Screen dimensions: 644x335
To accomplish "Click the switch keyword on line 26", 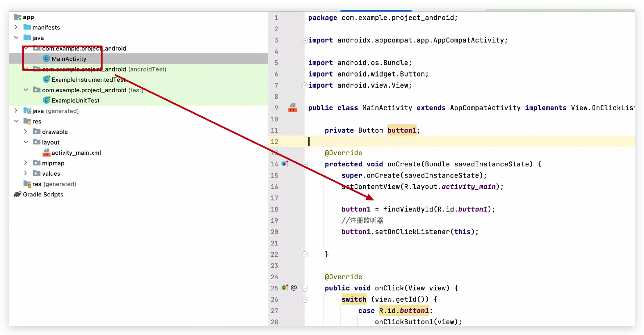I will (354, 299).
